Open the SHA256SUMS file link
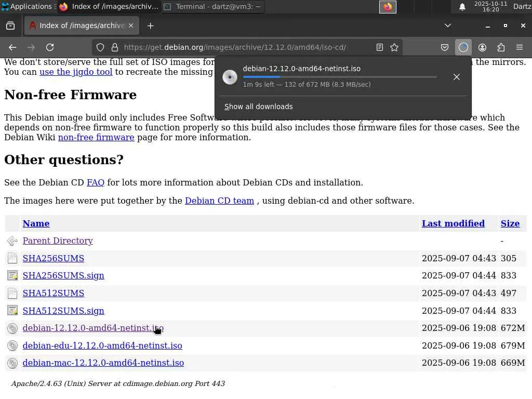 (54, 258)
